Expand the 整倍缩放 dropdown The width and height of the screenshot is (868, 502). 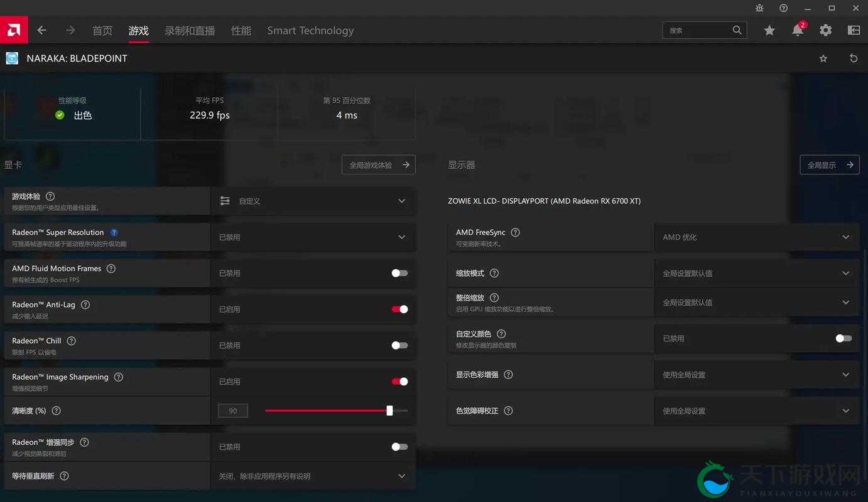tap(757, 302)
